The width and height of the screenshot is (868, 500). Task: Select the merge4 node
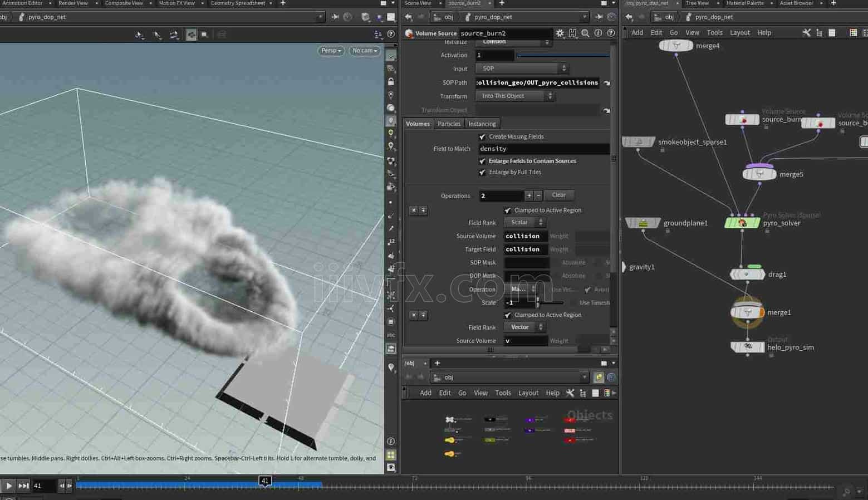point(676,46)
